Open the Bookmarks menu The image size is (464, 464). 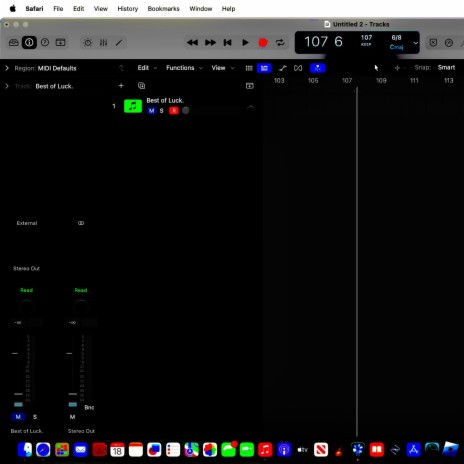tap(163, 9)
